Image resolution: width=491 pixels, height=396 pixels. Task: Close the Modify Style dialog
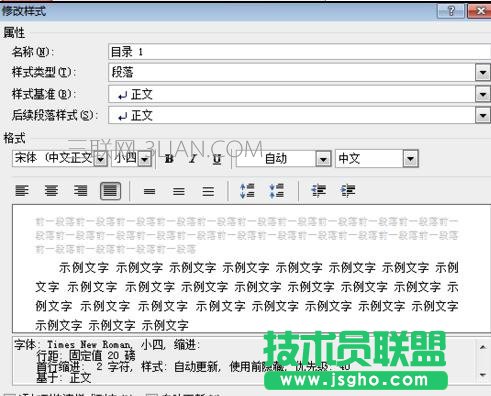[479, 11]
